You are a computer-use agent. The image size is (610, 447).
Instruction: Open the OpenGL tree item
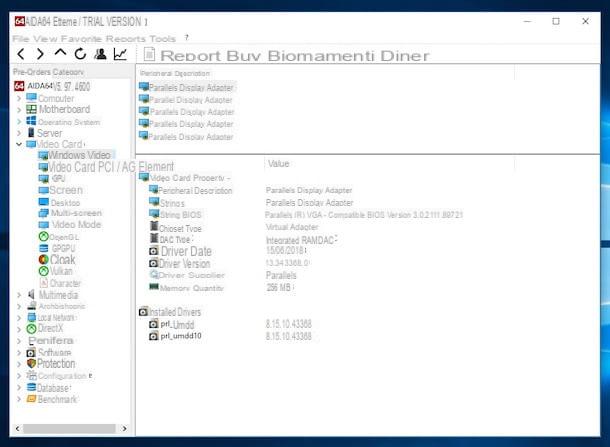59,237
